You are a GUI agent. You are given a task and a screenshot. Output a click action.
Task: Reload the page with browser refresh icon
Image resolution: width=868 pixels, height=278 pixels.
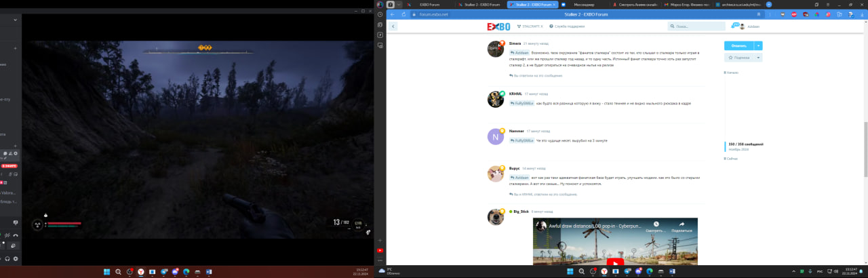(403, 14)
